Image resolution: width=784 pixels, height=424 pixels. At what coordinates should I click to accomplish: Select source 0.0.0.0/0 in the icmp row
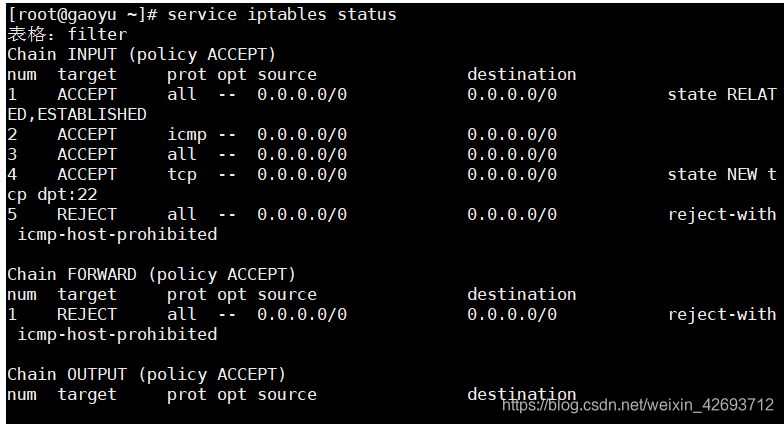[x=302, y=134]
